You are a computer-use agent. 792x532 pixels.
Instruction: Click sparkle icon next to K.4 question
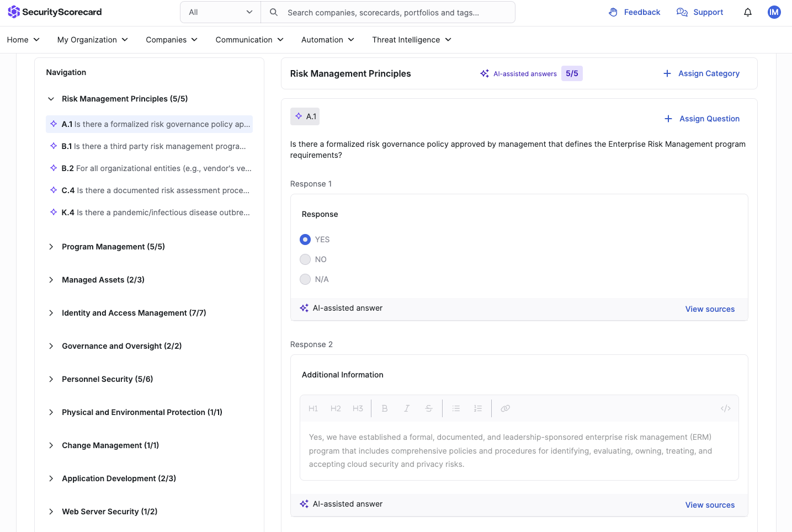[54, 212]
